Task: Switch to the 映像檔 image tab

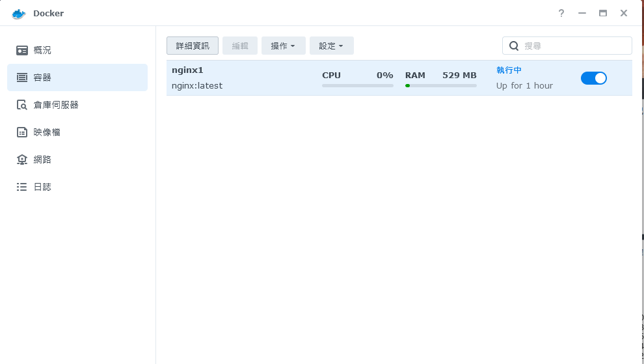Action: (x=77, y=132)
